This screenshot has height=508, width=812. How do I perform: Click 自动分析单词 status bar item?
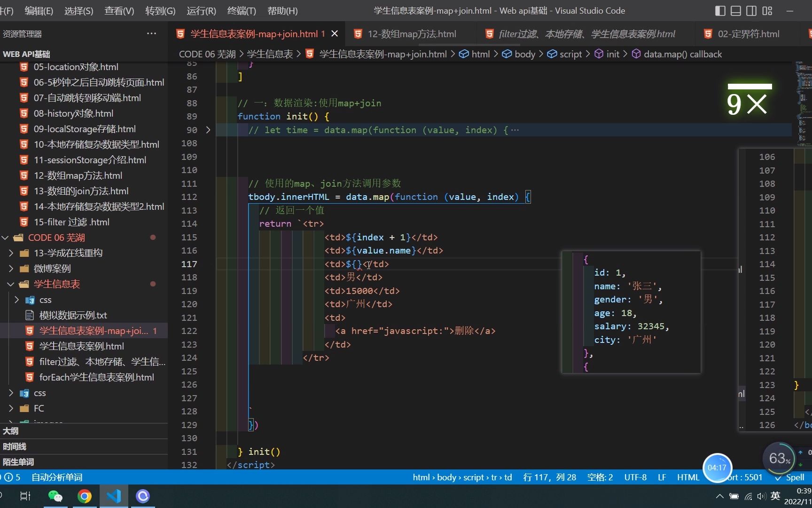click(x=57, y=477)
